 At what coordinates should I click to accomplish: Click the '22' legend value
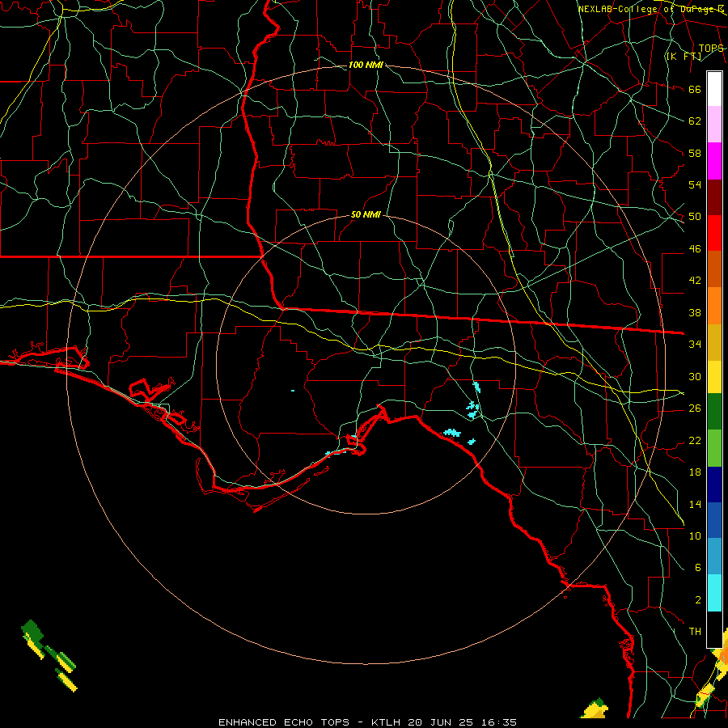click(695, 441)
